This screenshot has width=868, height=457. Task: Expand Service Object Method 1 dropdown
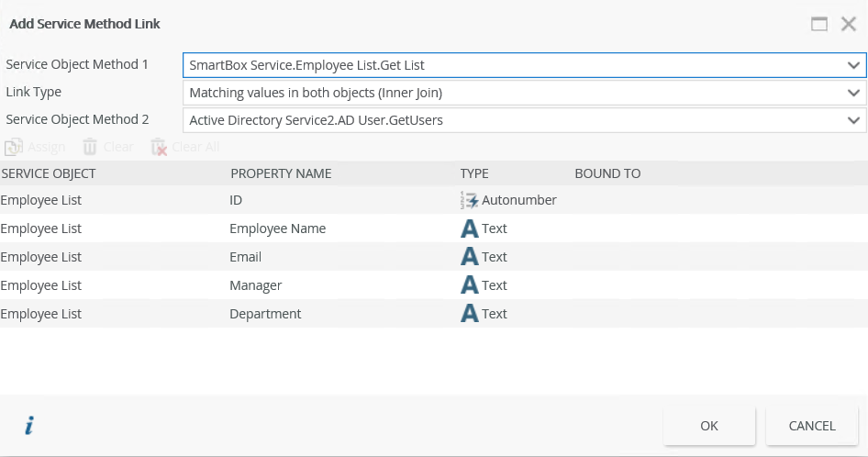pyautogui.click(x=853, y=65)
